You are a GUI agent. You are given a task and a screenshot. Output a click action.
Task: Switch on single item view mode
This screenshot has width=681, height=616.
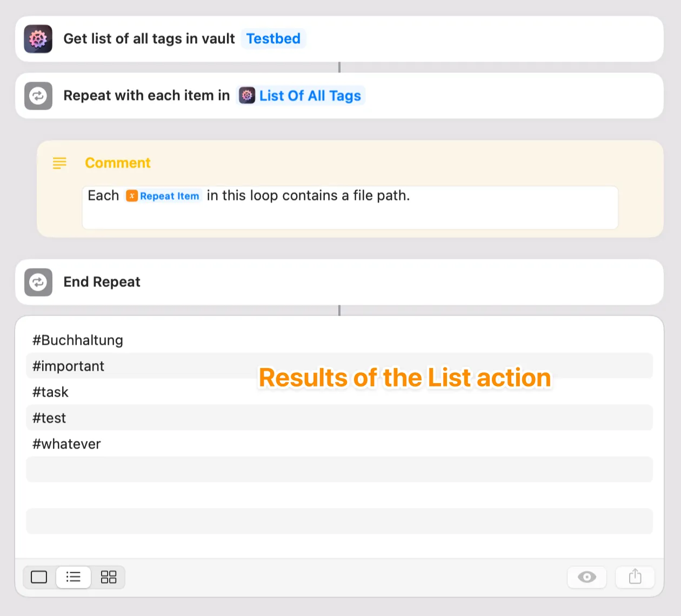38,577
